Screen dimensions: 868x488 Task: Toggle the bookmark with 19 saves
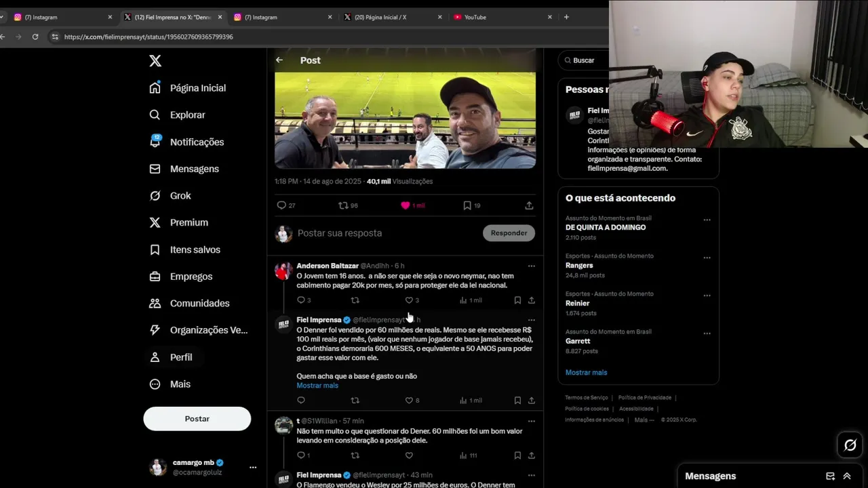tap(467, 205)
